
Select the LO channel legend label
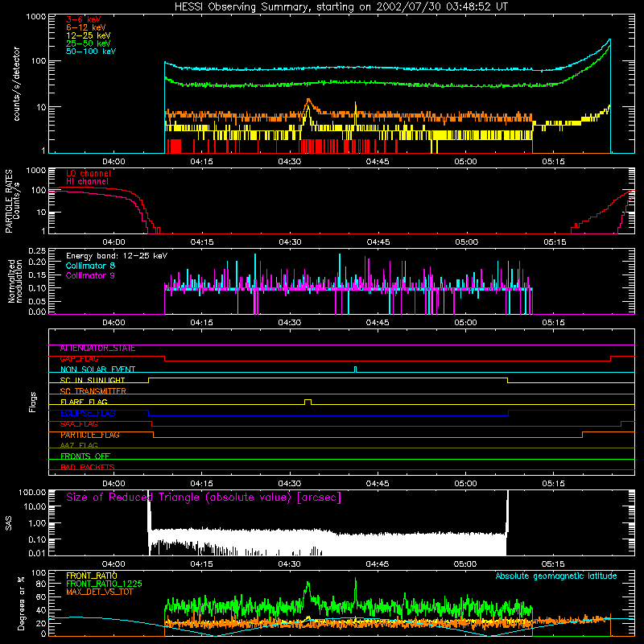(x=89, y=173)
